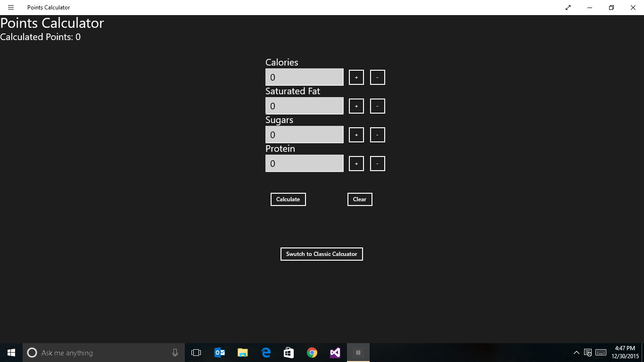
Task: Decrease Protein with the minus button
Action: pos(378,164)
